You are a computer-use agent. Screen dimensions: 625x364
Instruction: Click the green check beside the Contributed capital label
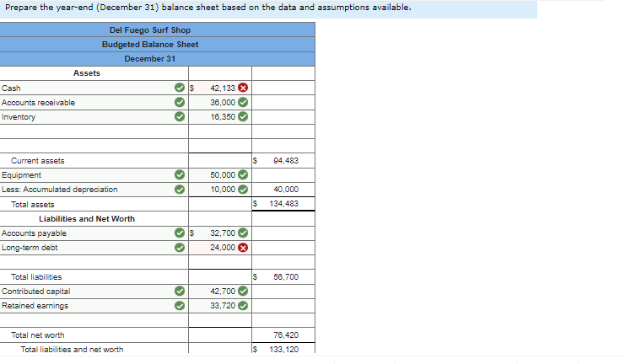coord(180,292)
